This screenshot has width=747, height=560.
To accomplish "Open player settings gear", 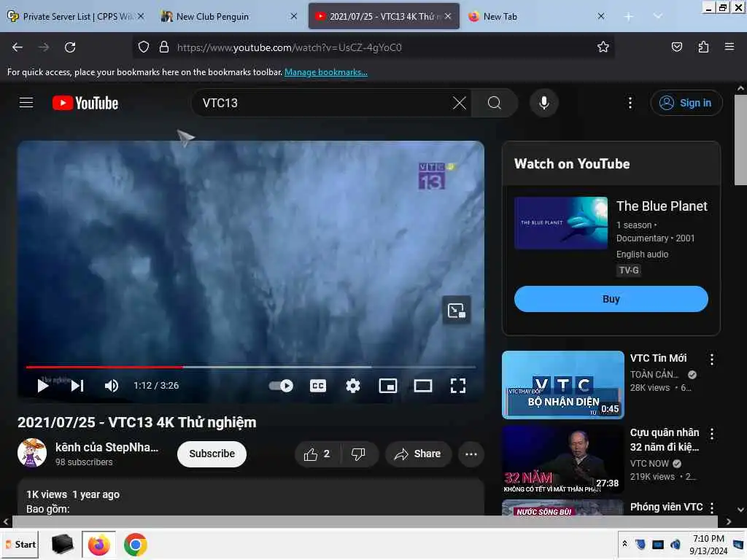I will pyautogui.click(x=352, y=386).
